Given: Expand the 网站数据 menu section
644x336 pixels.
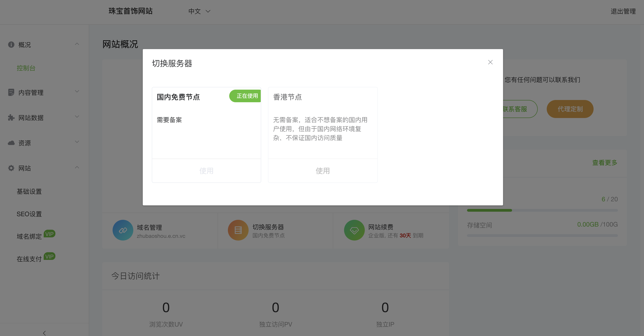Looking at the screenshot, I should coord(77,117).
